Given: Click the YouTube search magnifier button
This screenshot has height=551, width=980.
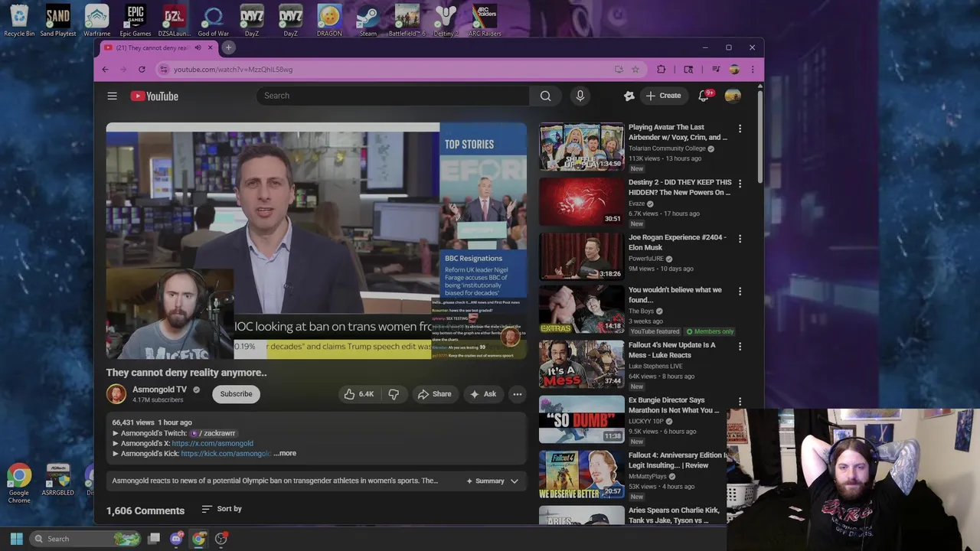Looking at the screenshot, I should [x=545, y=96].
